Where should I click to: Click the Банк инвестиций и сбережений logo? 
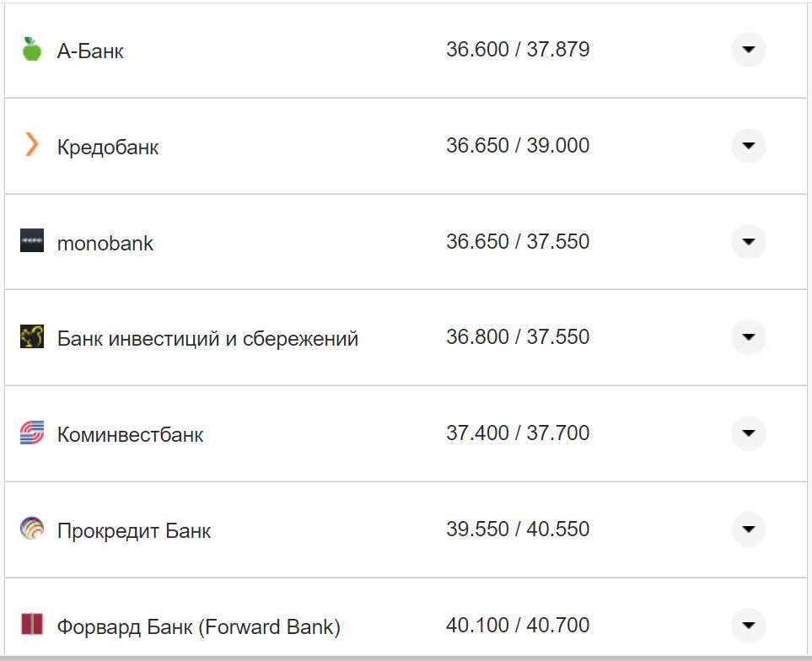(x=32, y=337)
